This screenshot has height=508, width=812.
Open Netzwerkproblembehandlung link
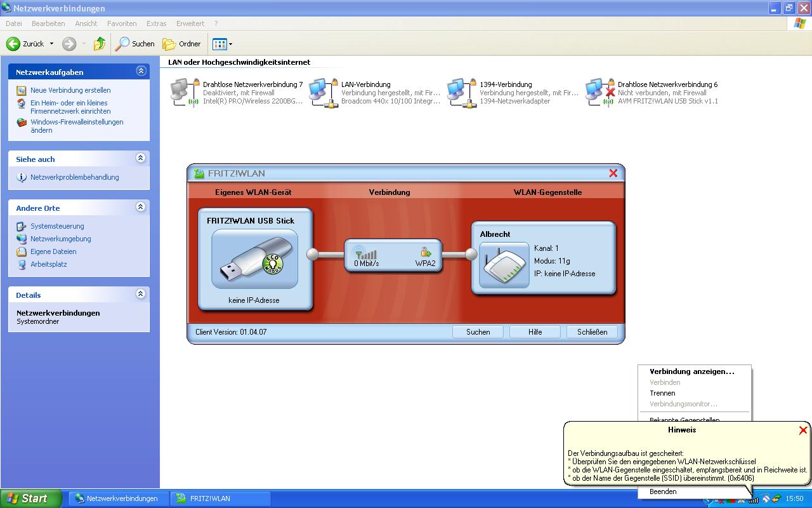(x=75, y=177)
